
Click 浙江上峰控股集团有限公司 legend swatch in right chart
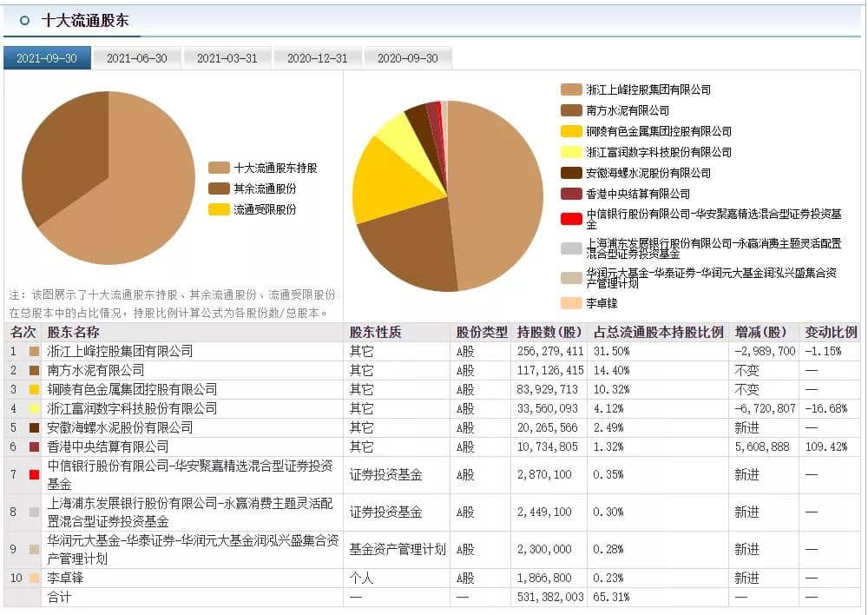pos(571,89)
